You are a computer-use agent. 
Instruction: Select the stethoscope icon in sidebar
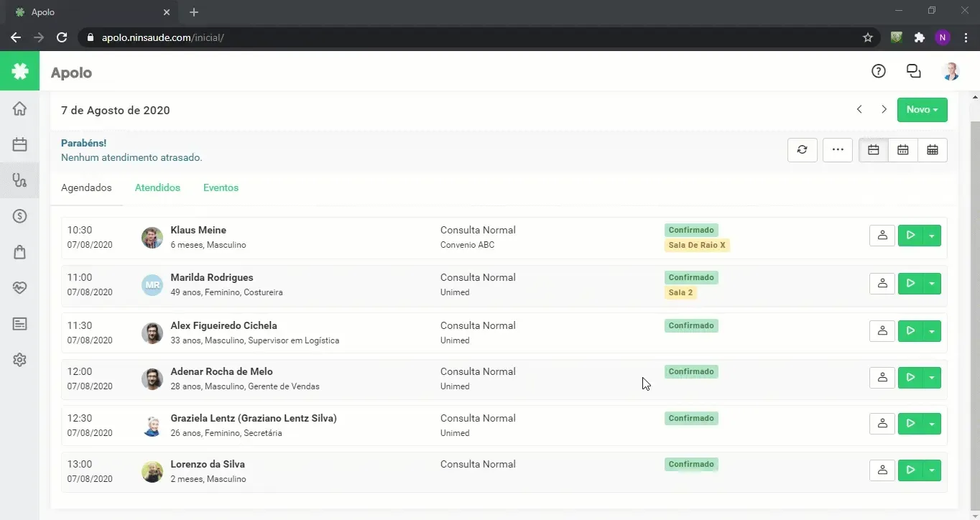(x=19, y=180)
